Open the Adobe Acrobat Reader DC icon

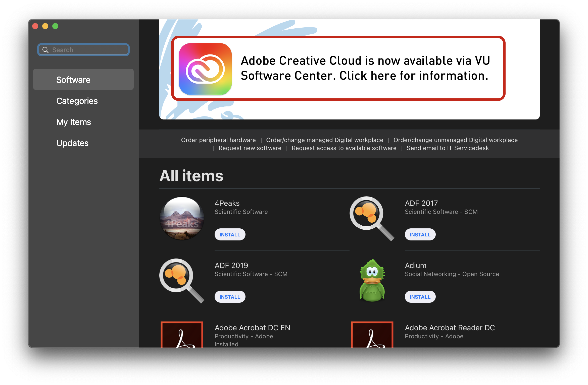[x=372, y=335]
